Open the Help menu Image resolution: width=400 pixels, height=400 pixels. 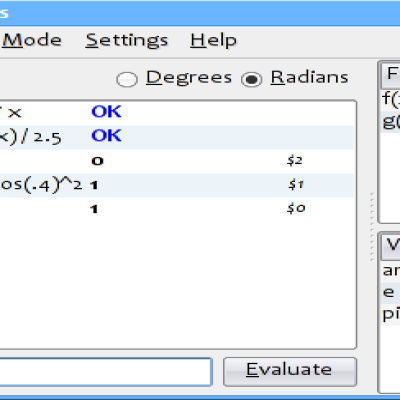[x=213, y=40]
